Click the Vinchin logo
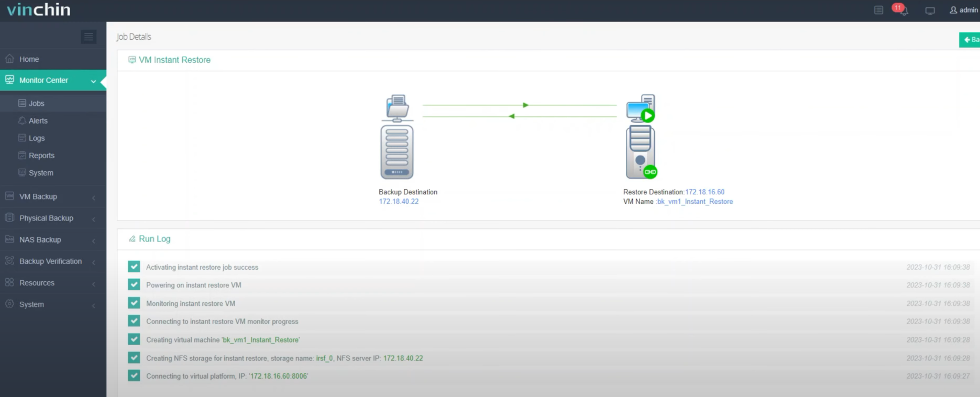 pyautogui.click(x=38, y=10)
